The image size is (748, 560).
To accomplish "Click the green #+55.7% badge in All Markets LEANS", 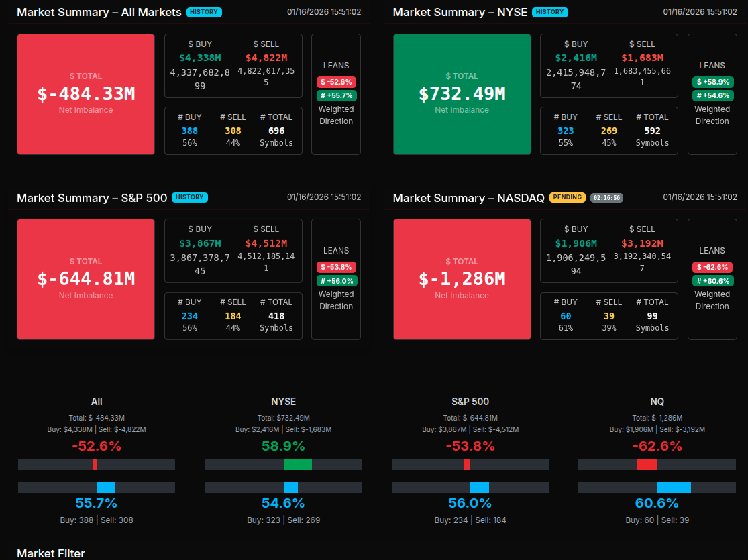I will point(336,95).
